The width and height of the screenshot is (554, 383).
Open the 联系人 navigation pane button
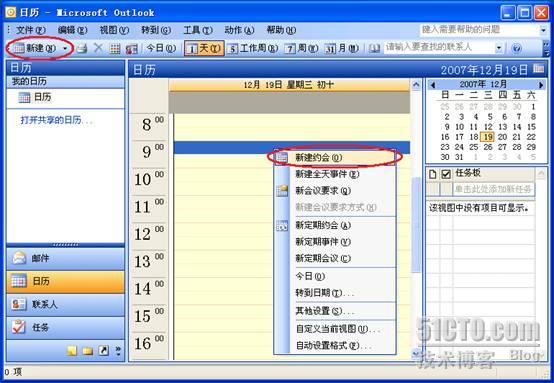coord(65,304)
